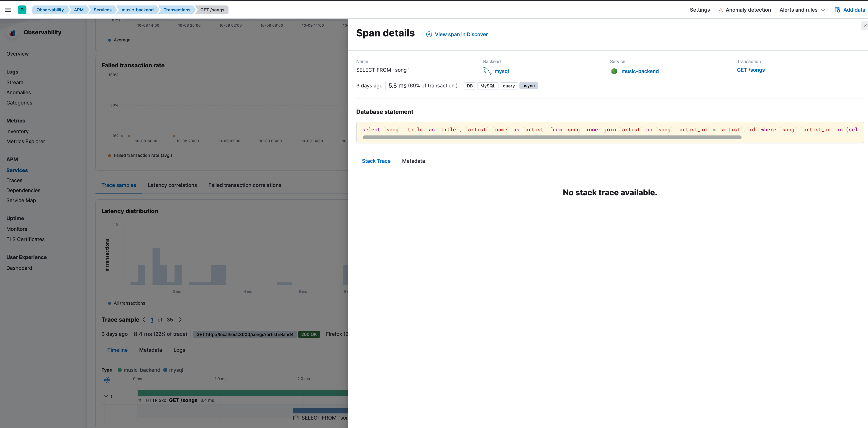Image resolution: width=868 pixels, height=428 pixels.
Task: Select the Trace samples tab
Action: pyautogui.click(x=119, y=185)
